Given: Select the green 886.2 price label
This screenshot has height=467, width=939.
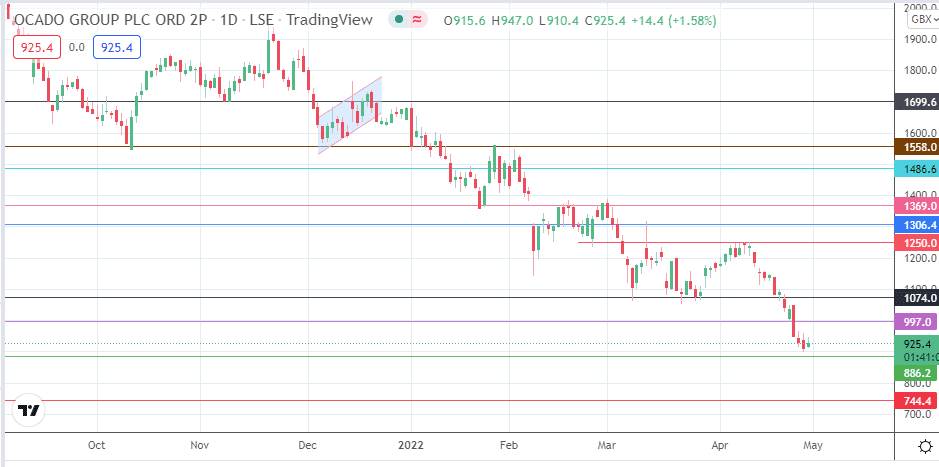Looking at the screenshot, I should click(916, 374).
